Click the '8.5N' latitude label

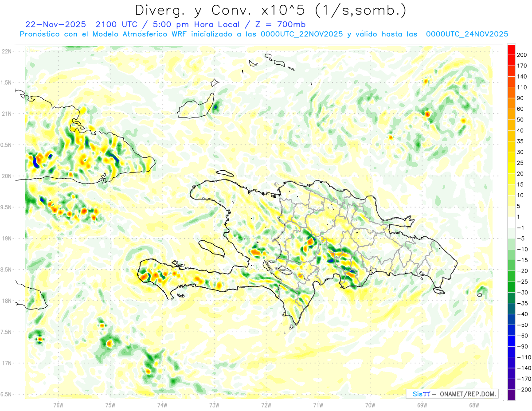click(x=7, y=270)
